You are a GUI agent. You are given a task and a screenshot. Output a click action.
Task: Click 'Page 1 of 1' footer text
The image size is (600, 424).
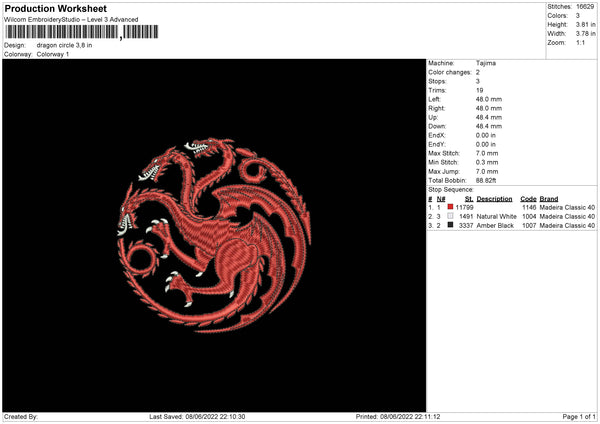(x=579, y=417)
